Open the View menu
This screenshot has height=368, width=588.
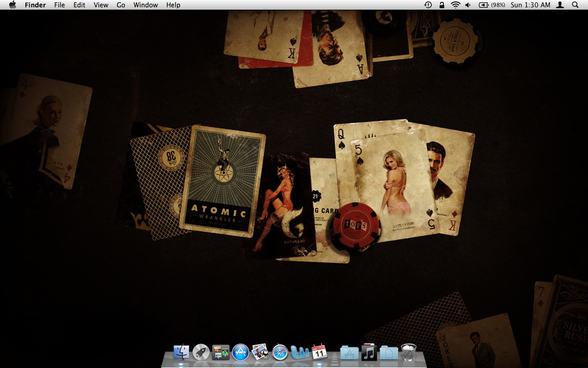101,5
